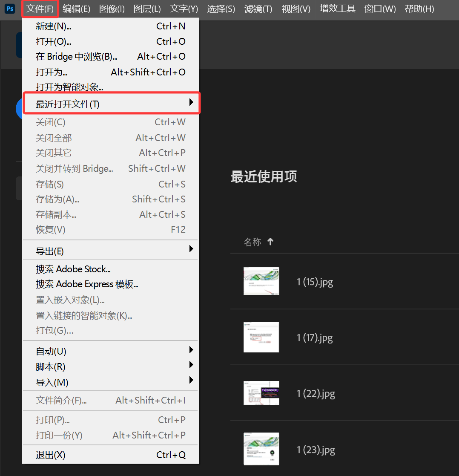Viewport: 459px width, 476px height.
Task: Select the file name 1 (15).jpg
Action: tap(315, 282)
